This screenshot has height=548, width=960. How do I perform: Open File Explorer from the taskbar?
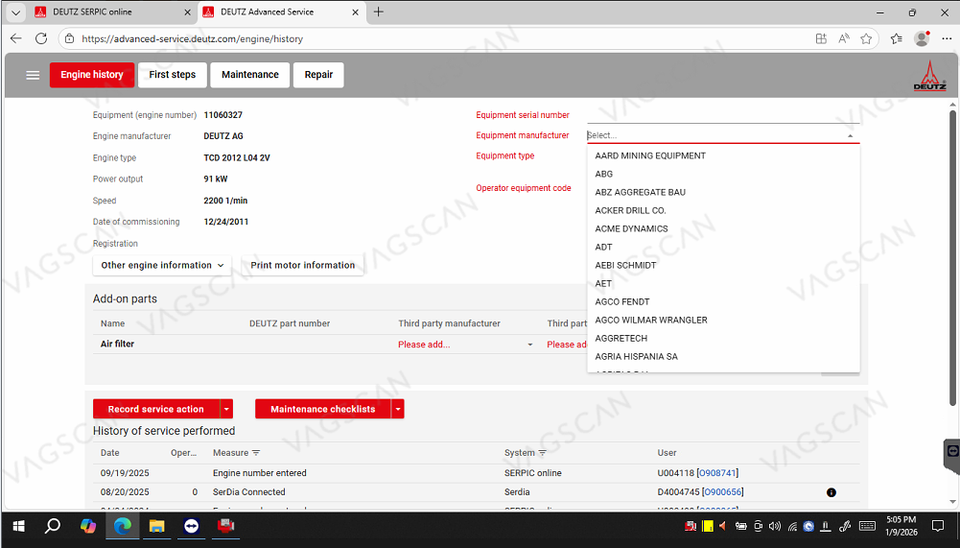coord(156,526)
